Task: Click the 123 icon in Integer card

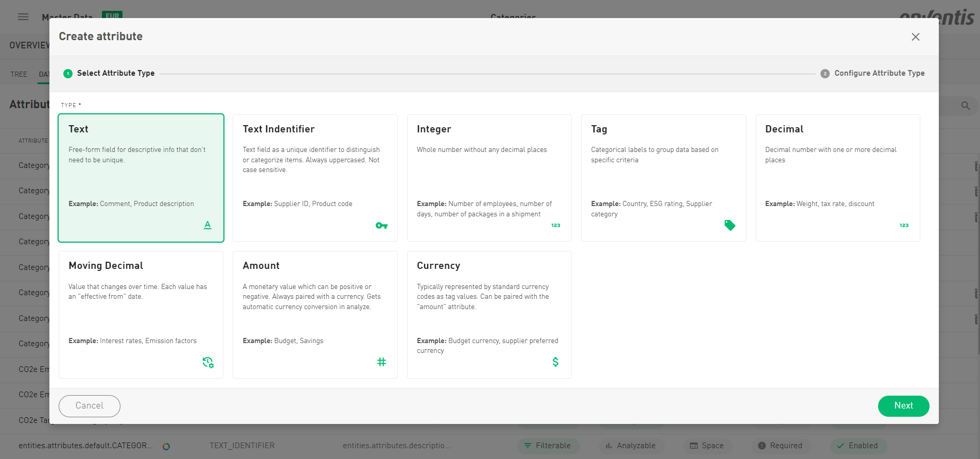Action: (x=555, y=226)
